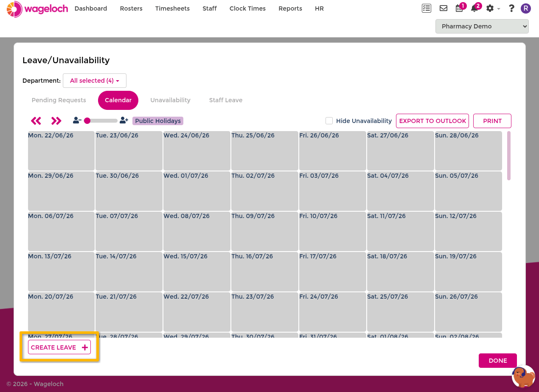Open the HR menu
The image size is (539, 392).
(x=319, y=8)
